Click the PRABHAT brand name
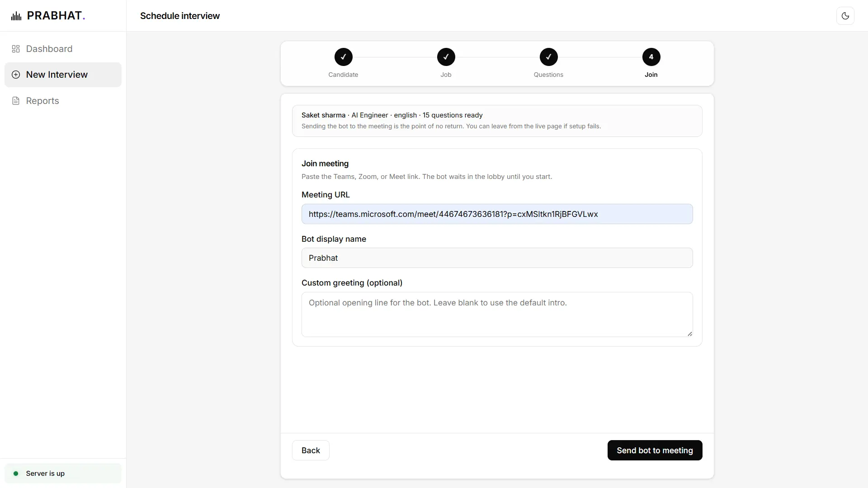The image size is (868, 488). pos(56,16)
